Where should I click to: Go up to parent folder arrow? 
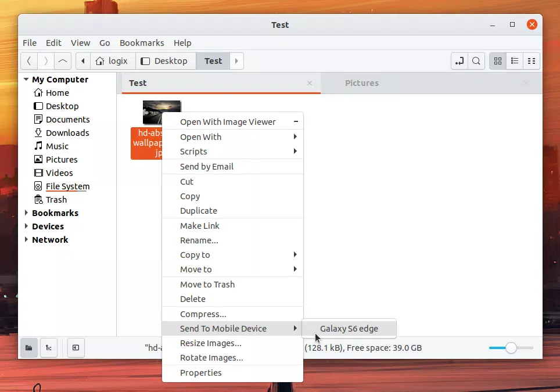pyautogui.click(x=63, y=61)
